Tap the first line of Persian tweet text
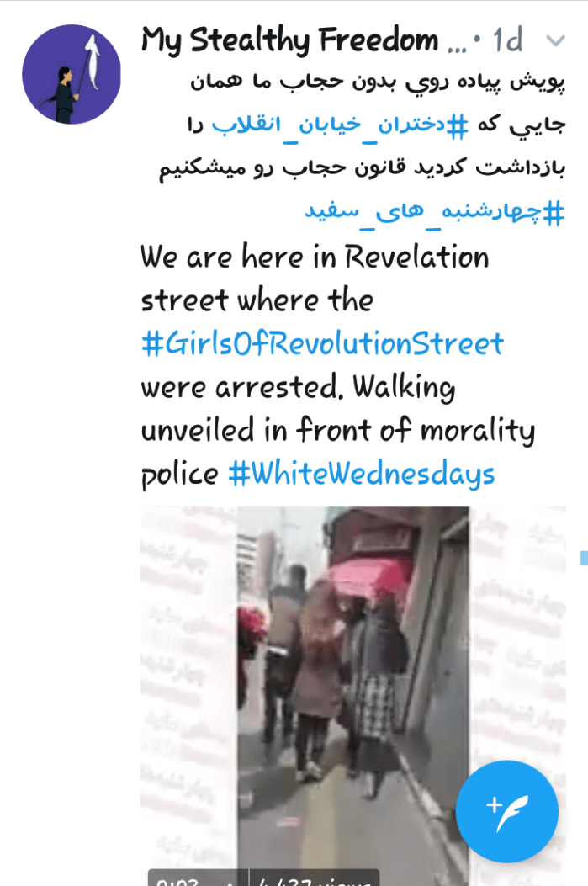Screen dimensions: 588x886 click(378, 82)
